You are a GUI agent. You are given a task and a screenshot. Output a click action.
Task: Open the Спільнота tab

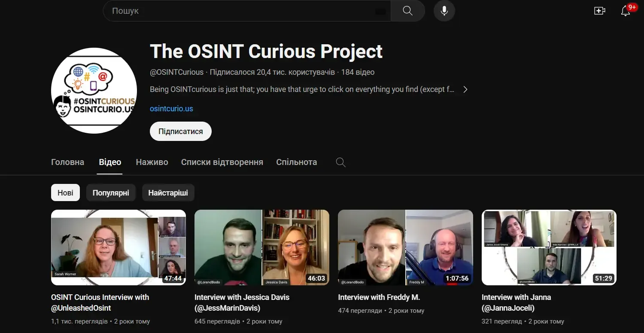[297, 162]
